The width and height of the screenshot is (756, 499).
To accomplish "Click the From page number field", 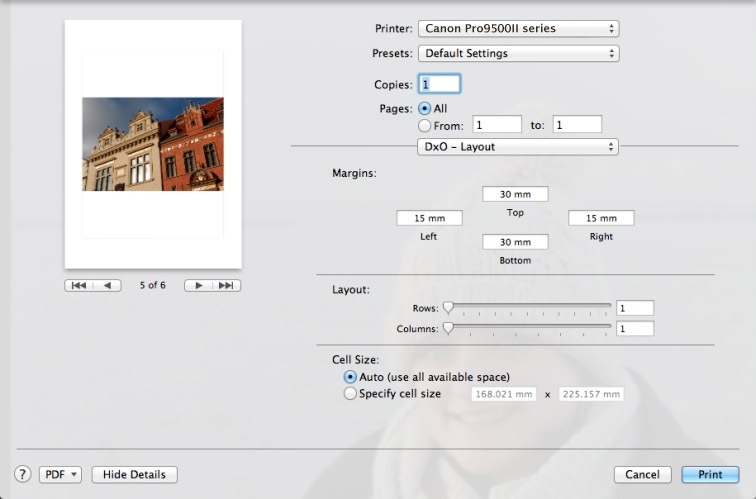I will (x=497, y=124).
